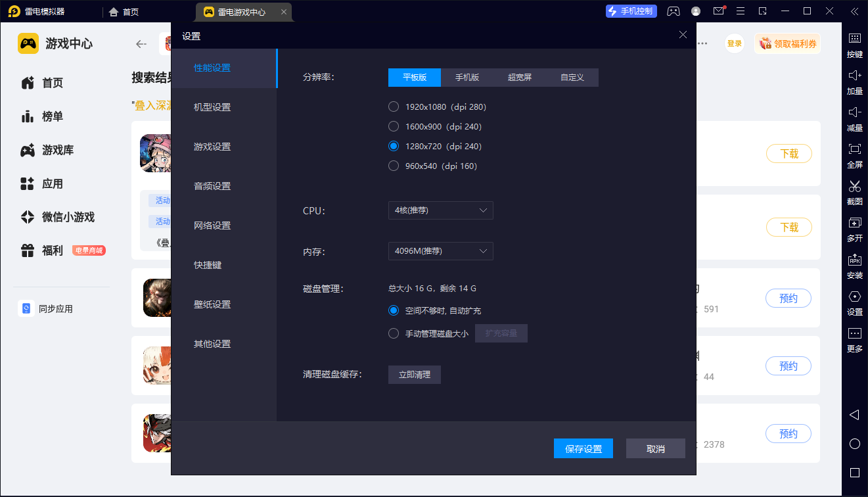Image resolution: width=868 pixels, height=497 pixels.
Task: Open the 更多 more tools menu
Action: click(x=854, y=333)
